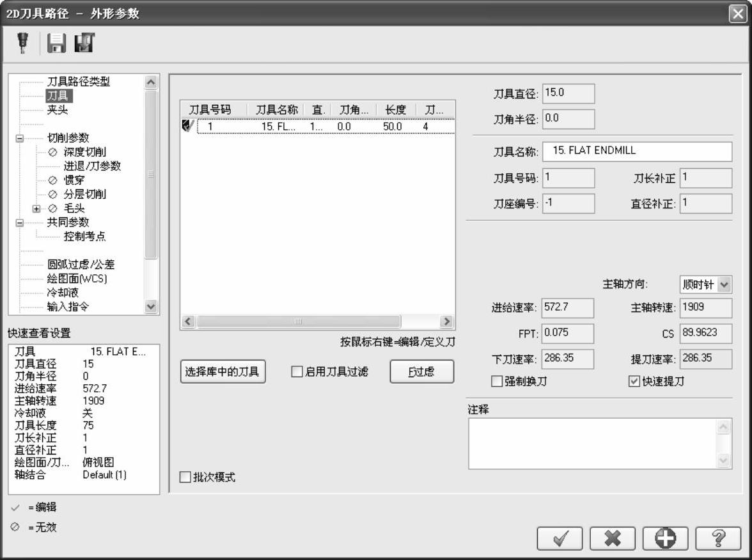Open 冷却液 tree item

(x=63, y=293)
